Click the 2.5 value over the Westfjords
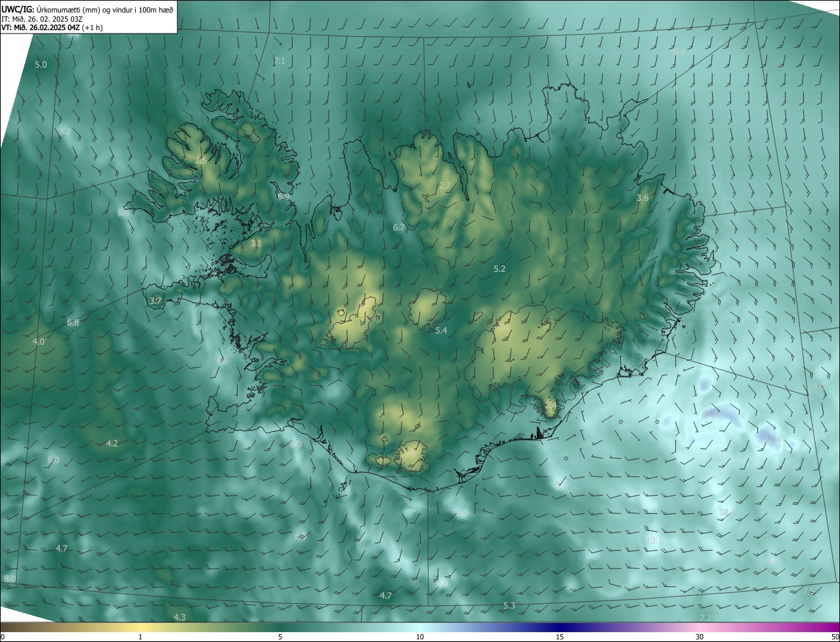The image size is (840, 642). [201, 160]
